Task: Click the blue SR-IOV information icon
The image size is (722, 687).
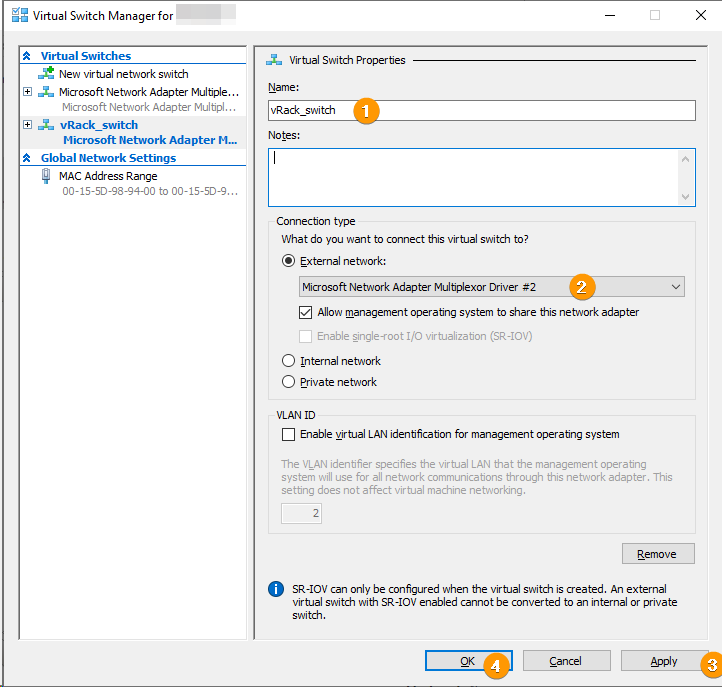Action: click(276, 589)
